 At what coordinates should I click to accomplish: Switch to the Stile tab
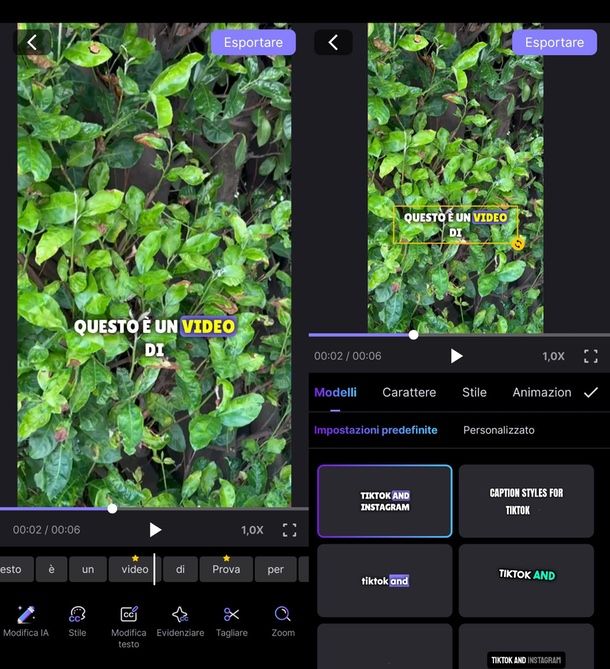point(474,393)
